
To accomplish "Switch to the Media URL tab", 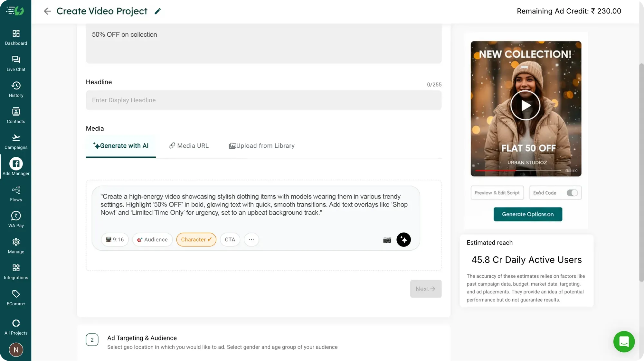I will 189,146.
